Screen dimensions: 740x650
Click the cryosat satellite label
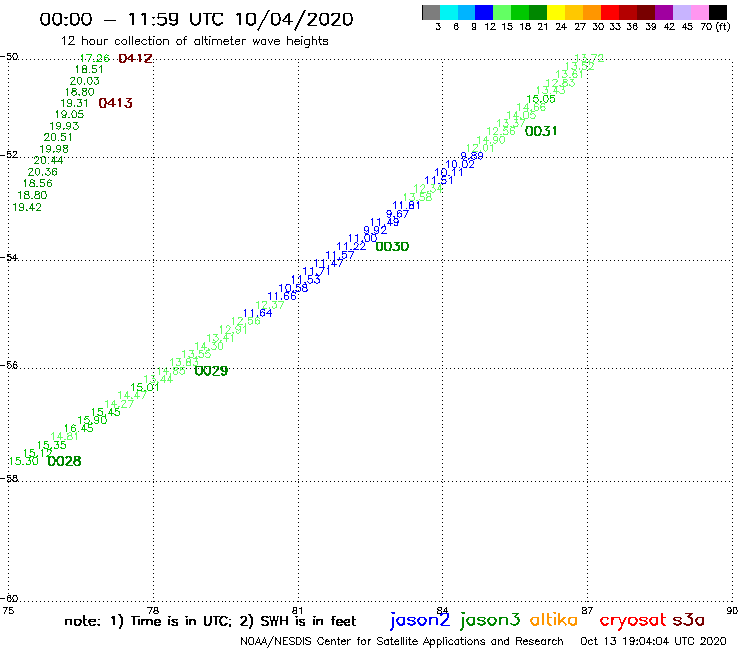(632, 621)
